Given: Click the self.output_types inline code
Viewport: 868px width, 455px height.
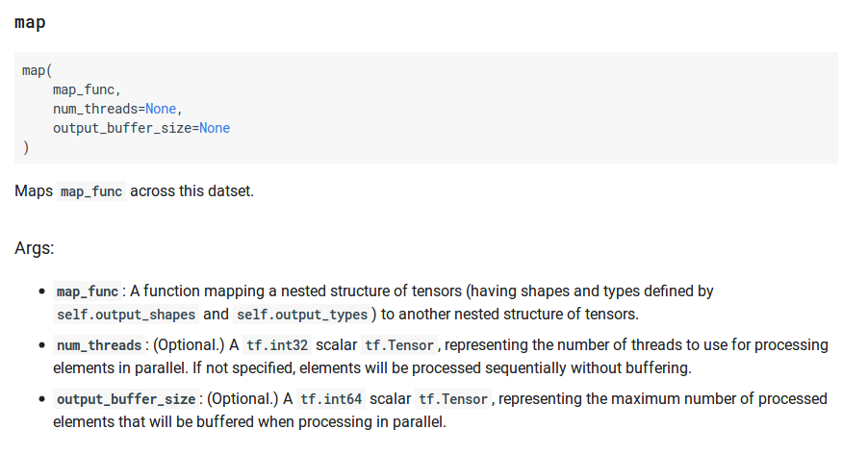Looking at the screenshot, I should (302, 315).
